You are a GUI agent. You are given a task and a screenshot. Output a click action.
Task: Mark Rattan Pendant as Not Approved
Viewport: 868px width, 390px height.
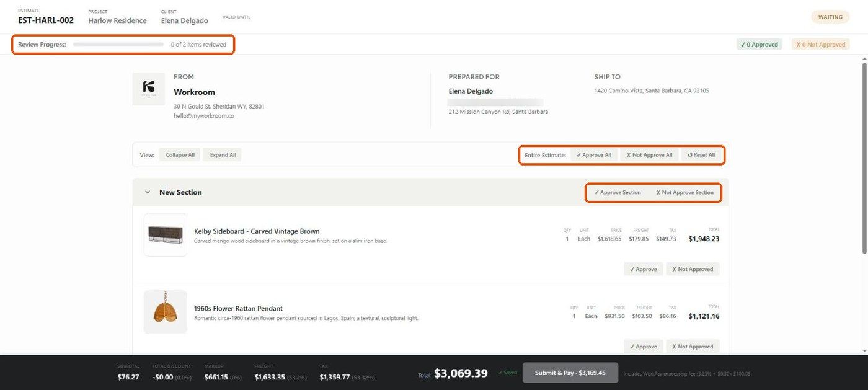pos(693,347)
